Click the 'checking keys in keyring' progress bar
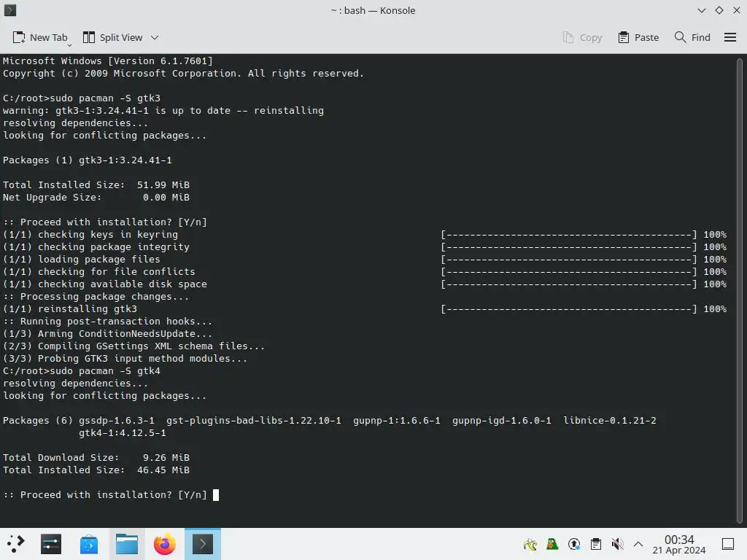Screen dimensions: 747x560 pyautogui.click(x=569, y=235)
